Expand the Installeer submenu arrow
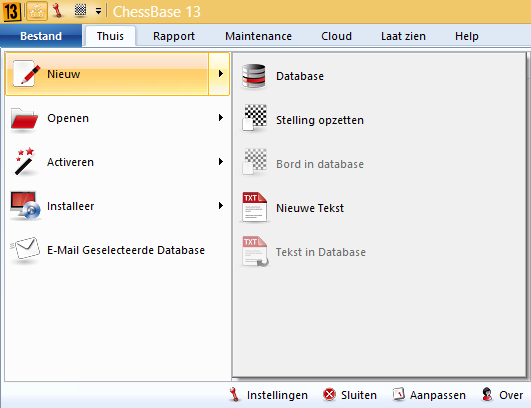The width and height of the screenshot is (531, 408). pyautogui.click(x=221, y=206)
